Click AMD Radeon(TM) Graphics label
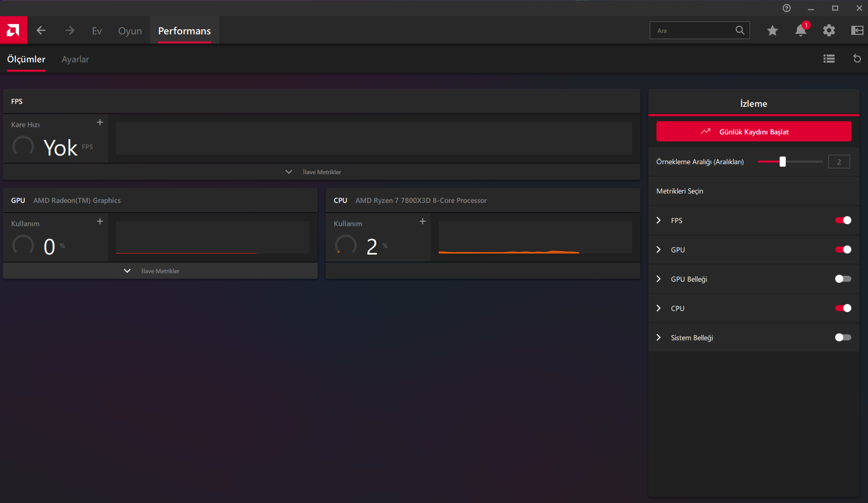Image resolution: width=868 pixels, height=503 pixels. coord(77,200)
